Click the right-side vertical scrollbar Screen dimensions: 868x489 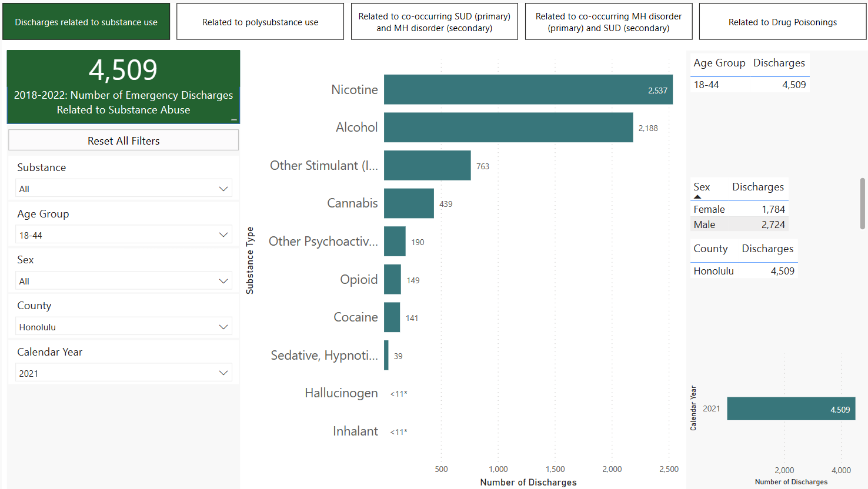coord(862,203)
